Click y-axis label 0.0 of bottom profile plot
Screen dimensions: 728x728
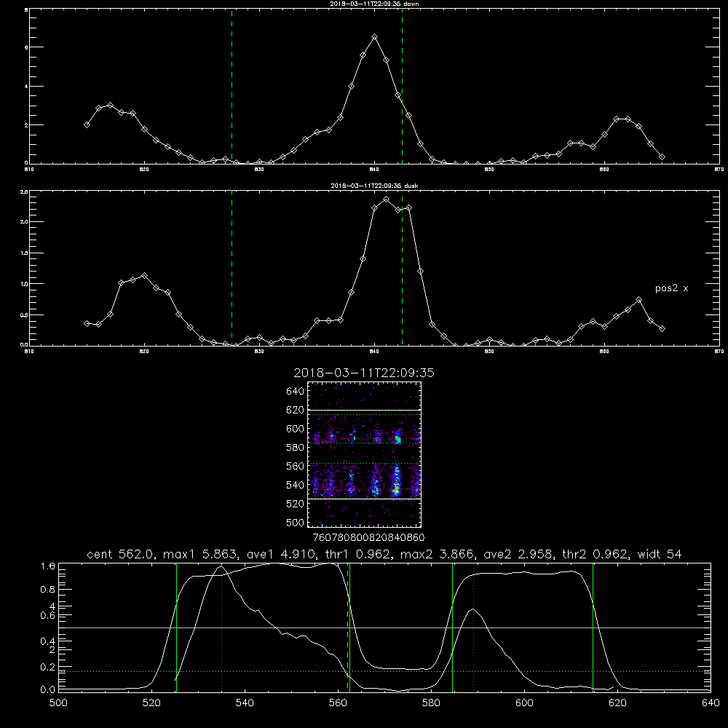coord(48,690)
